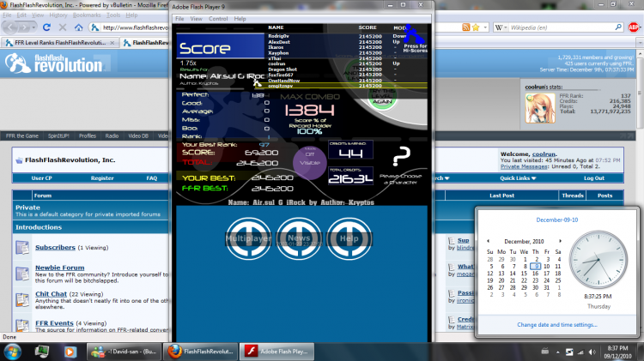Click the analog clock face
This screenshot has height=361, width=644.
pyautogui.click(x=598, y=259)
